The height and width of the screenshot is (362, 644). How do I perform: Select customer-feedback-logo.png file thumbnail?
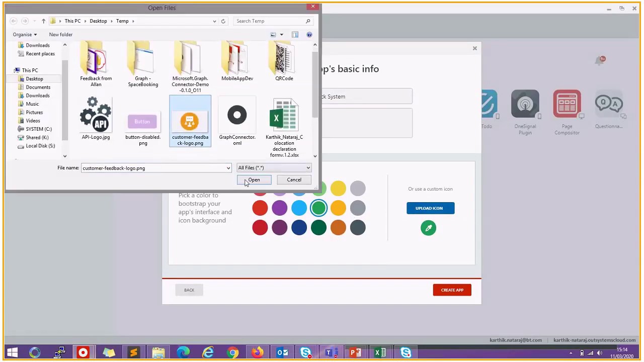190,121
